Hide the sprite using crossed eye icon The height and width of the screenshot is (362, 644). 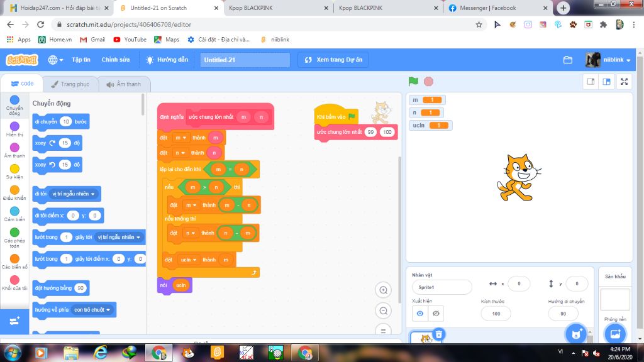click(x=436, y=314)
